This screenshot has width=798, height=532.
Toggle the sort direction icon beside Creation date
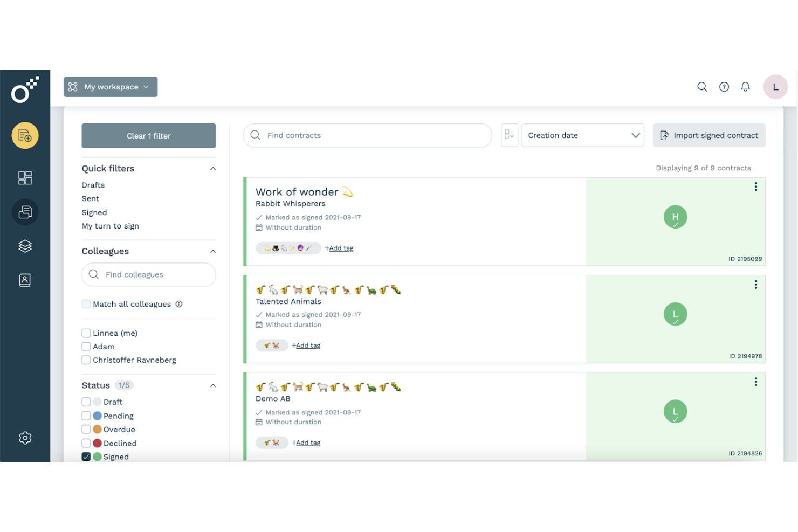(509, 135)
